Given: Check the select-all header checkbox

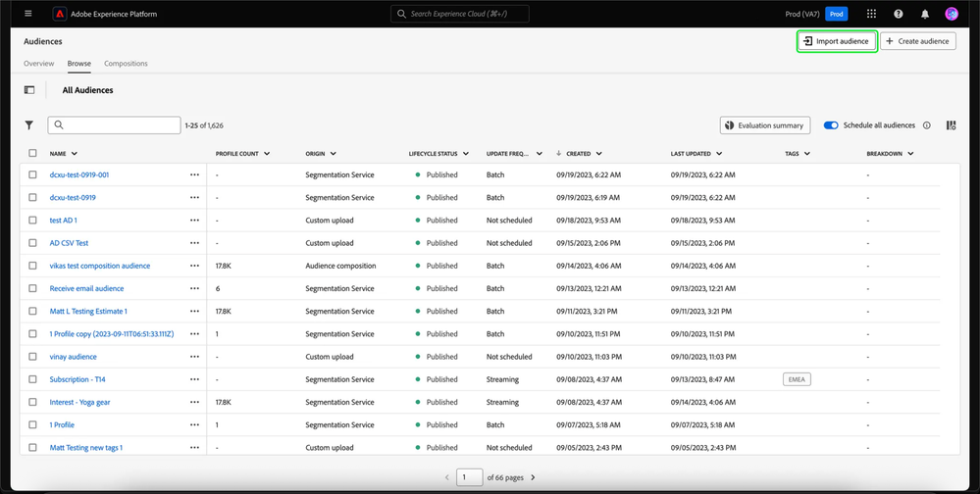Looking at the screenshot, I should pyautogui.click(x=33, y=153).
